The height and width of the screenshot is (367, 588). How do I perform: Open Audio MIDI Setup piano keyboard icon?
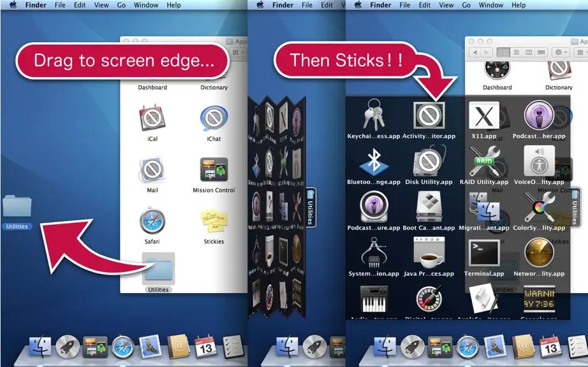tap(374, 299)
